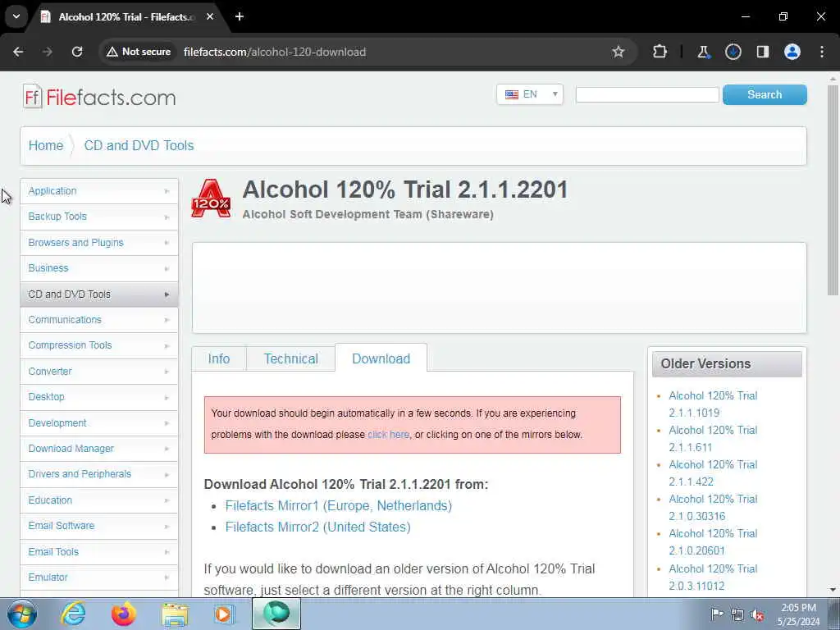Click the Filefacts.com logo
Viewport: 840px width, 630px height.
(x=99, y=97)
